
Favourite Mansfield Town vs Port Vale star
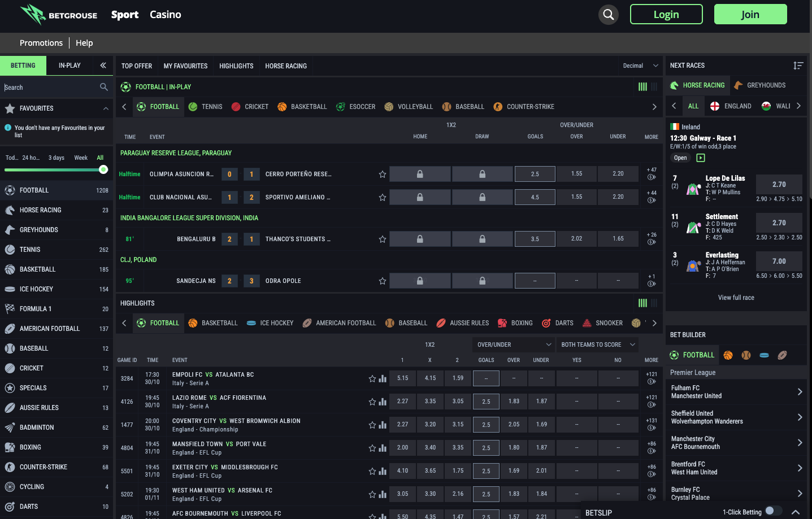(x=372, y=448)
